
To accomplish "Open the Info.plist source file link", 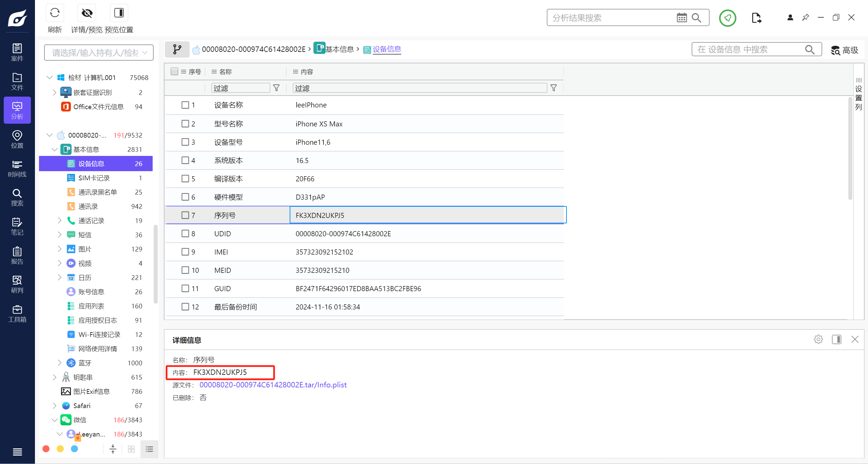I will click(x=273, y=385).
